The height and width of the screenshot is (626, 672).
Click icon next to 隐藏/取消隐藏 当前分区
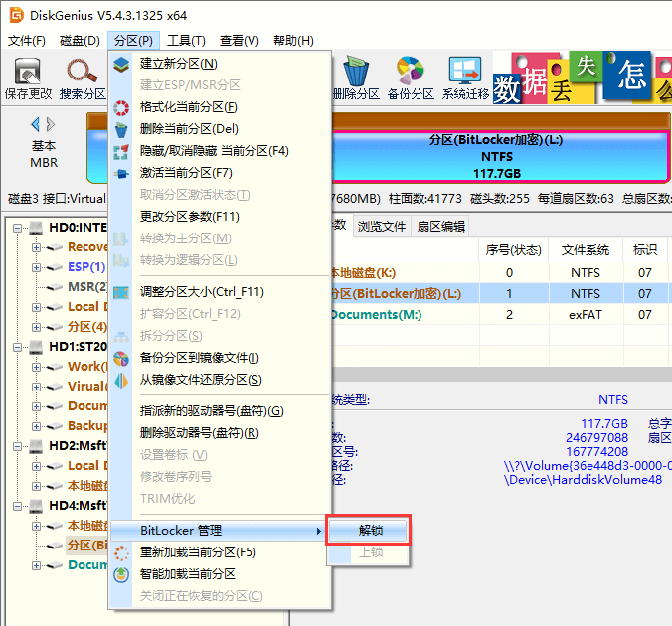(x=121, y=152)
